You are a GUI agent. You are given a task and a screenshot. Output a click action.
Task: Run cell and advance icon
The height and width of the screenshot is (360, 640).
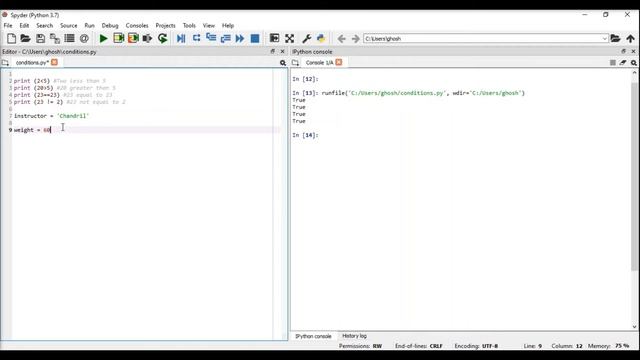click(x=133, y=38)
